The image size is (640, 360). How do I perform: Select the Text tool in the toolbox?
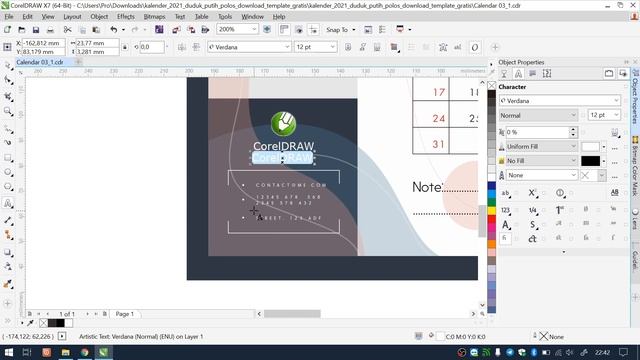8,203
